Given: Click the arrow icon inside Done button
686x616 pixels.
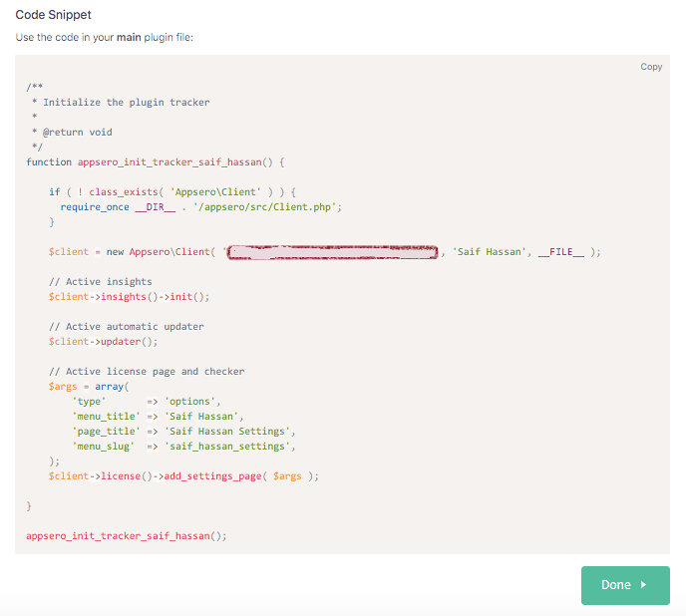Looking at the screenshot, I should (643, 585).
